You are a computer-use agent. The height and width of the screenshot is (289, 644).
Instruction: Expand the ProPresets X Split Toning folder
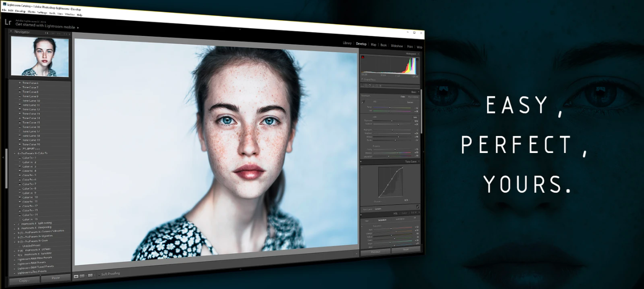tap(14, 223)
